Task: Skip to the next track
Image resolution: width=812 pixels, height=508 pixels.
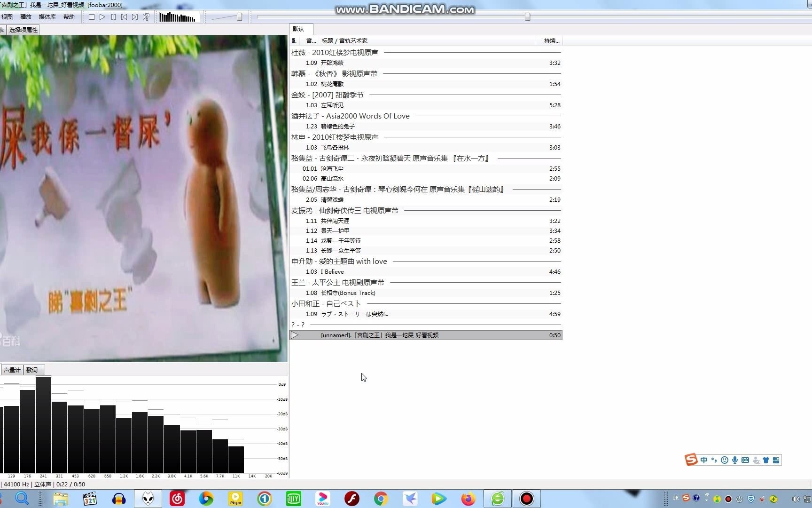Action: pos(135,17)
